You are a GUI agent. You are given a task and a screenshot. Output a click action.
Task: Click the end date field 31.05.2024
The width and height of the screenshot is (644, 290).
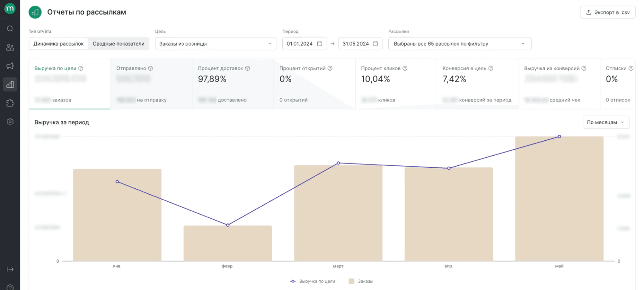point(360,44)
